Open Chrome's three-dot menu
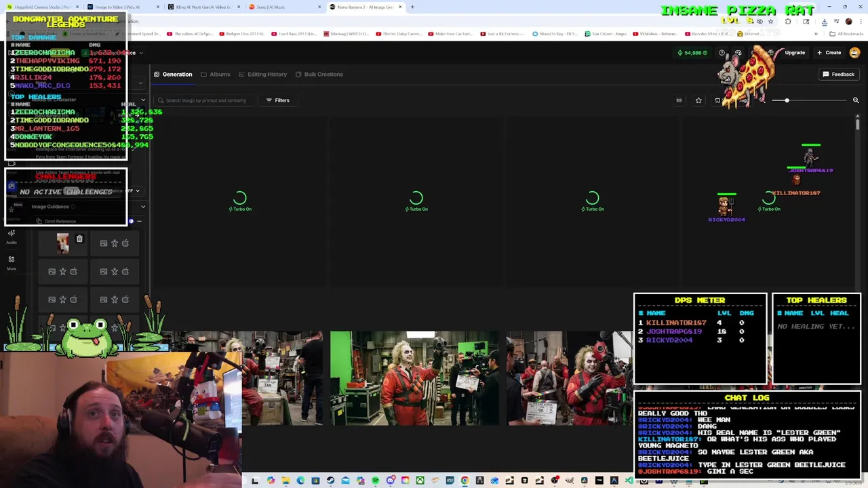The width and height of the screenshot is (868, 488). click(860, 22)
